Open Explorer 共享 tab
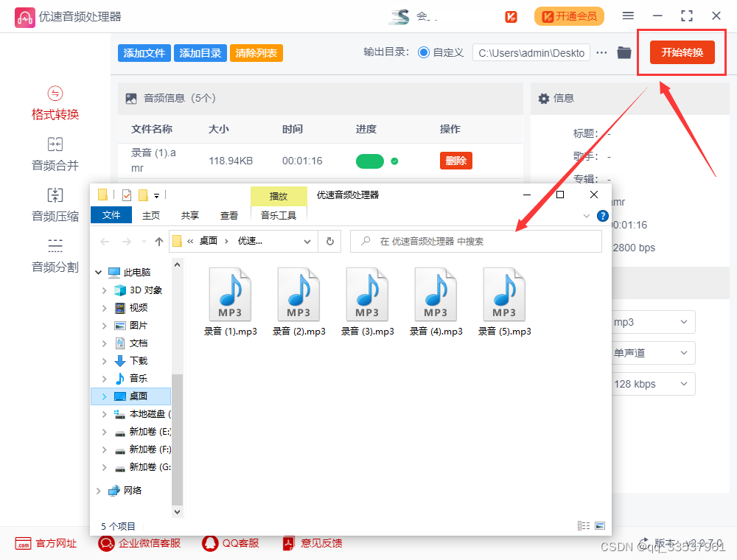This screenshot has height=560, width=737. pos(190,216)
